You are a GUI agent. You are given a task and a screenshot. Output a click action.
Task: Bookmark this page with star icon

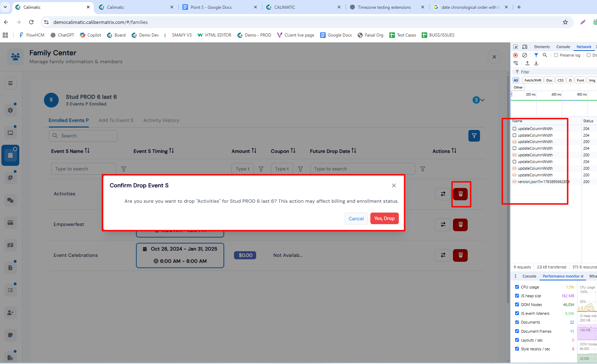coord(565,22)
